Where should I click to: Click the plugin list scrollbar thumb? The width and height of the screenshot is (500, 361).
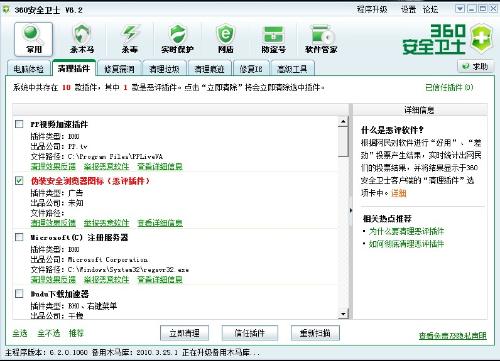click(343, 142)
